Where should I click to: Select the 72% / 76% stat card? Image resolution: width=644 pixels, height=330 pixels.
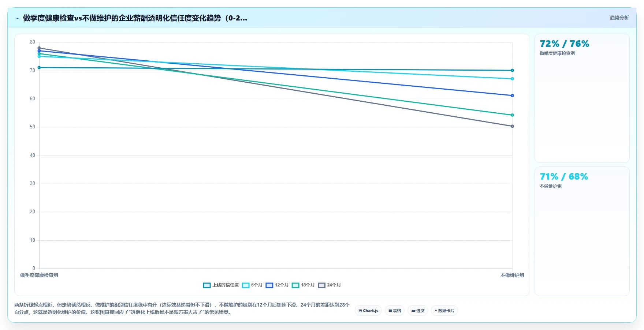(582, 98)
